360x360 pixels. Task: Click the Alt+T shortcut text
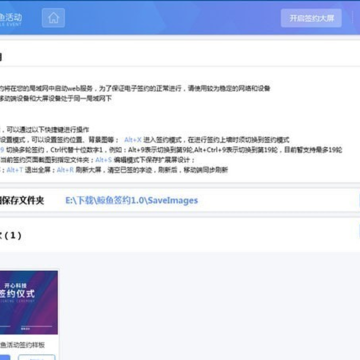coord(15,170)
